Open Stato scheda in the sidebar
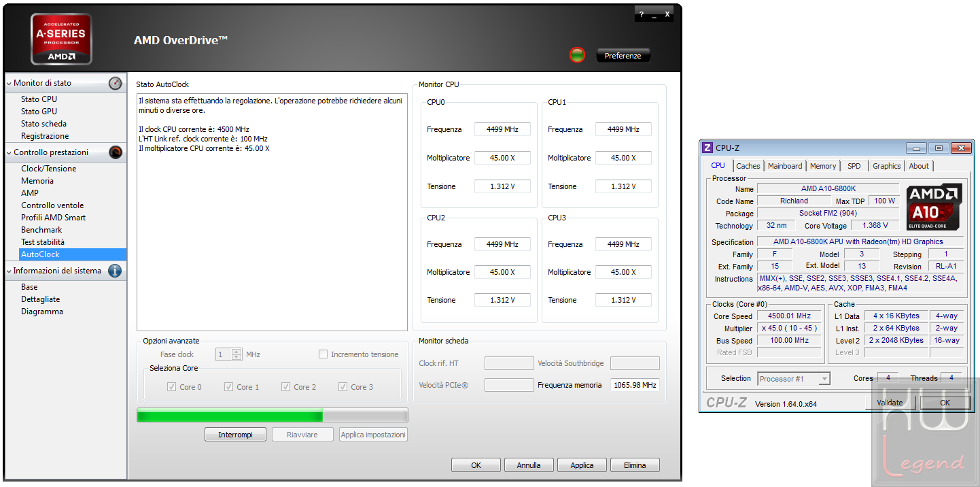The height and width of the screenshot is (487, 980). (43, 124)
